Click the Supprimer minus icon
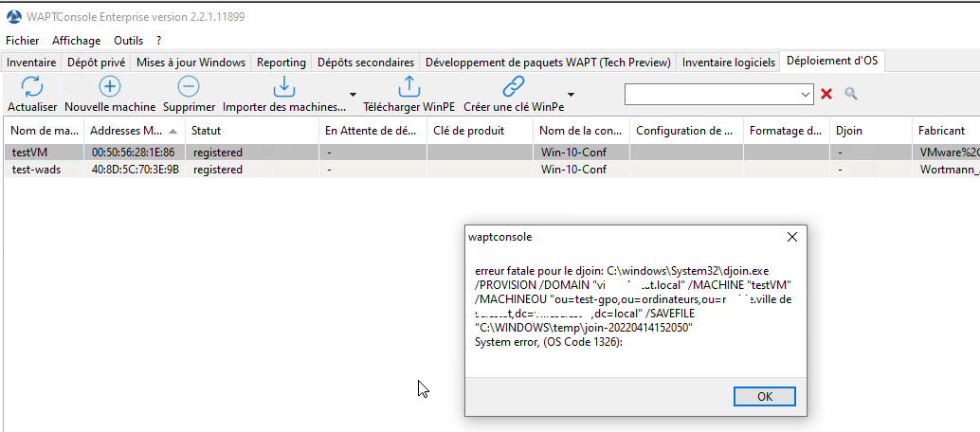Screen dimensions: 980x432 tap(189, 87)
